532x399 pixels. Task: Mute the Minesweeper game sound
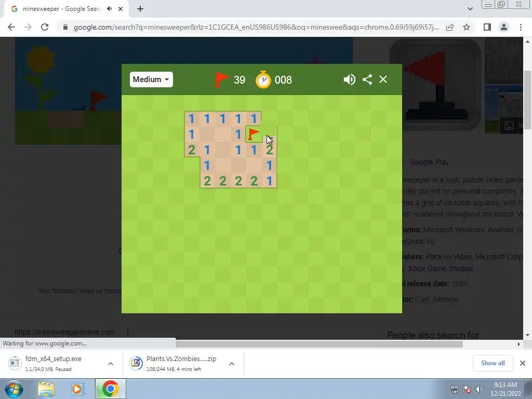coord(349,79)
